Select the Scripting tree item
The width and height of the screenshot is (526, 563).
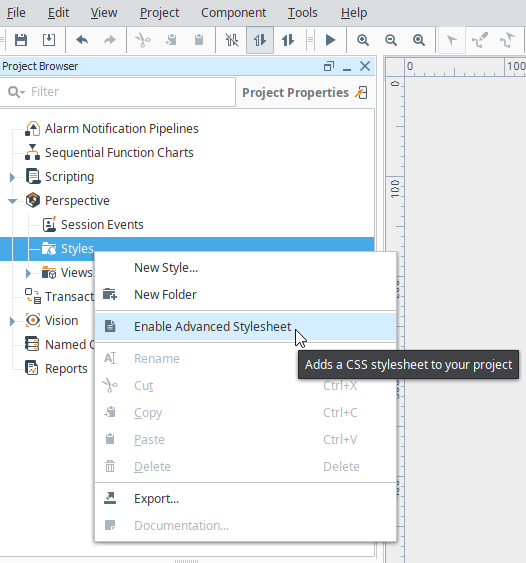tap(70, 177)
